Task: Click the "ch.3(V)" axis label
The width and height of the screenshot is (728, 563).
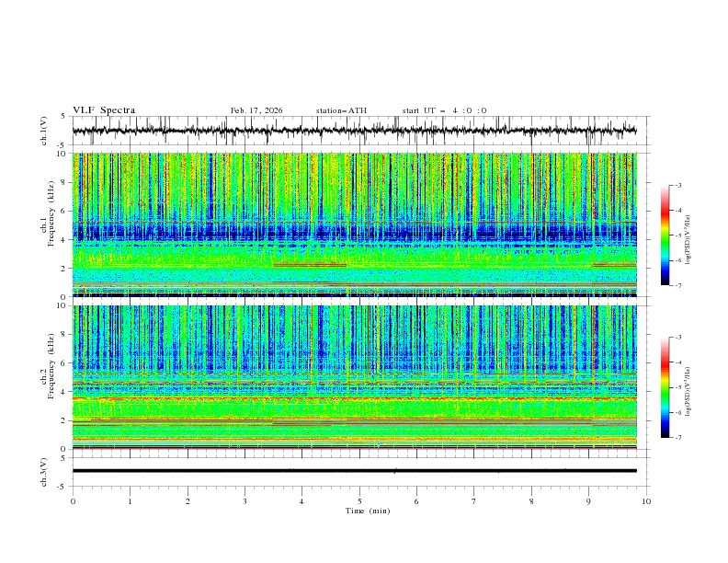Action: click(x=44, y=472)
